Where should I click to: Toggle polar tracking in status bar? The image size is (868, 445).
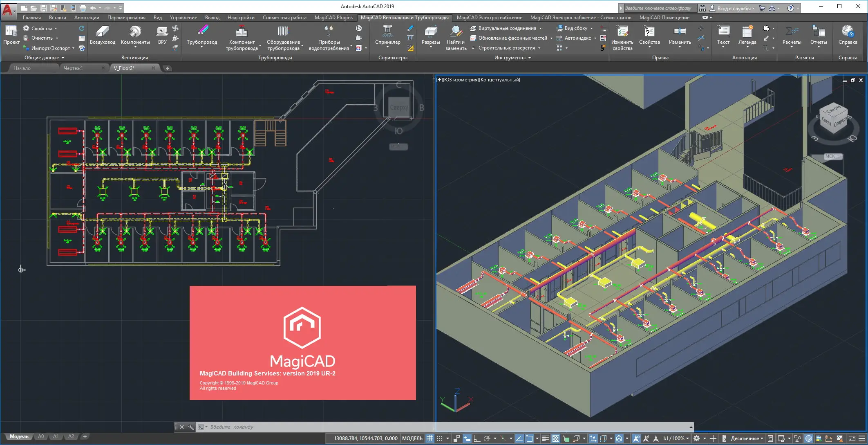487,438
